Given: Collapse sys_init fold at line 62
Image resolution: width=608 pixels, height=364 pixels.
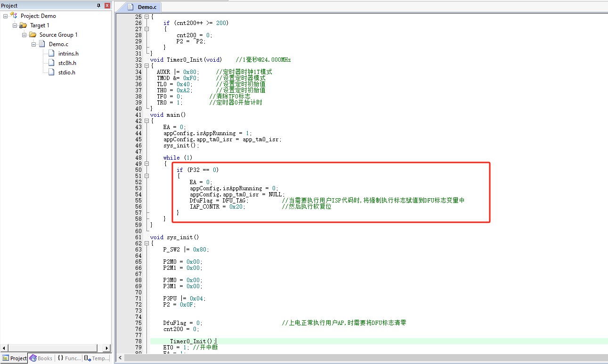Looking at the screenshot, I should coord(146,243).
